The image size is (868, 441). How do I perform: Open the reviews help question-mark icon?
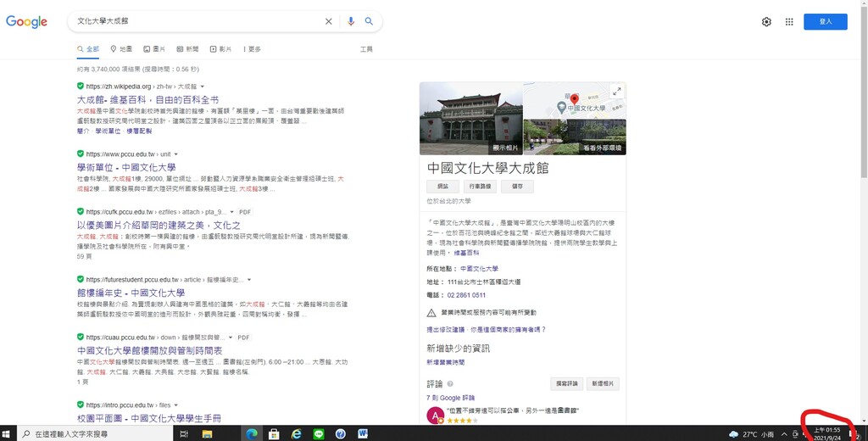pyautogui.click(x=449, y=383)
